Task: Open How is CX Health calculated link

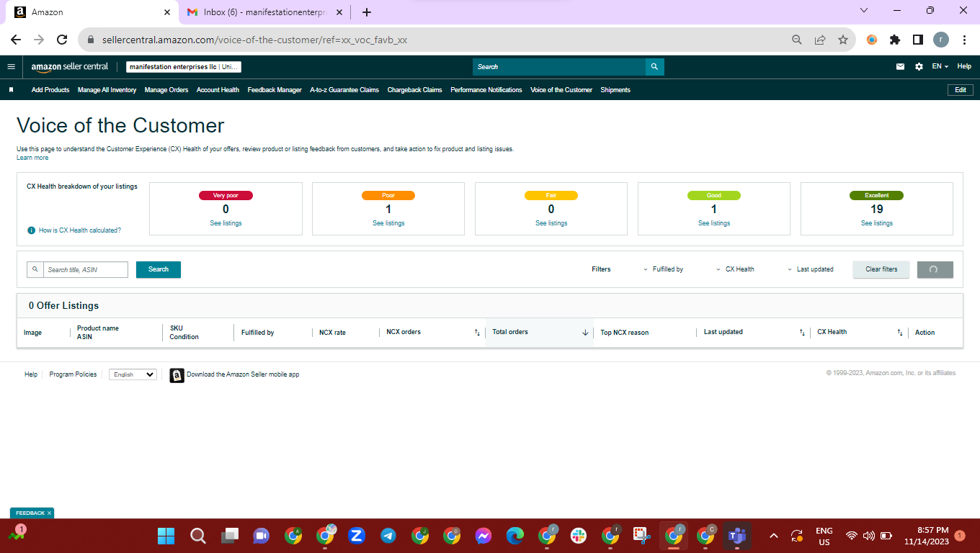Action: [x=80, y=230]
